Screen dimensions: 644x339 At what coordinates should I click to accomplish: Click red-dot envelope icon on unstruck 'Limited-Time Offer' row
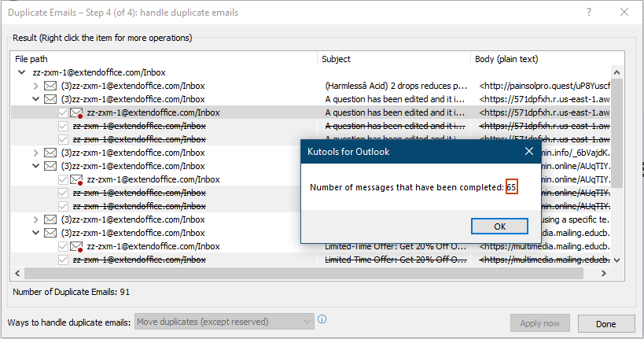76,246
